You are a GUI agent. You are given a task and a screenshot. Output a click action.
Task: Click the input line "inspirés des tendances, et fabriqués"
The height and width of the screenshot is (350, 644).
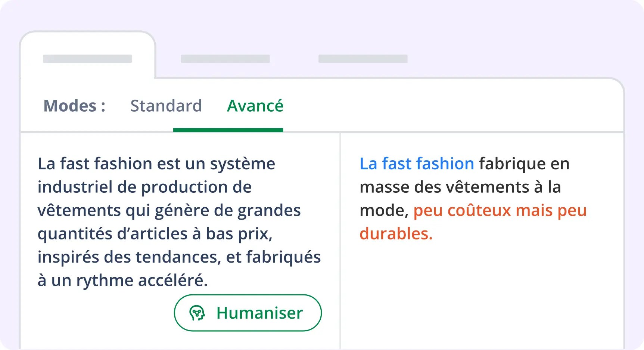(179, 257)
